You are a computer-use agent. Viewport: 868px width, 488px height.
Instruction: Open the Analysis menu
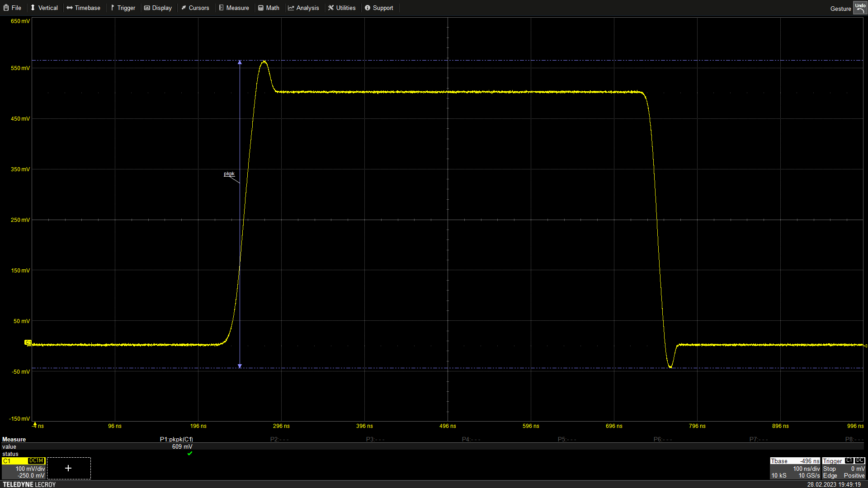(303, 8)
